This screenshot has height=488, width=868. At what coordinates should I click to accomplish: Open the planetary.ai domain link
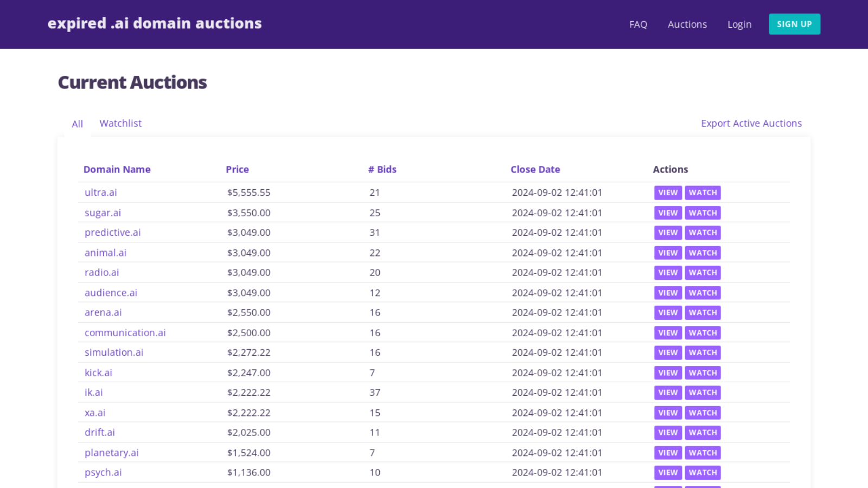pyautogui.click(x=112, y=453)
